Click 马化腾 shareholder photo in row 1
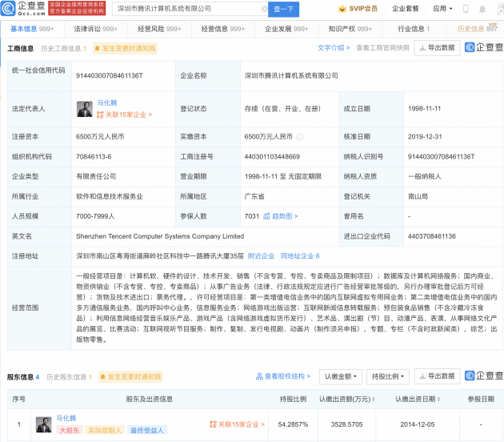Image resolution: width=504 pixels, height=442 pixels. point(44,424)
